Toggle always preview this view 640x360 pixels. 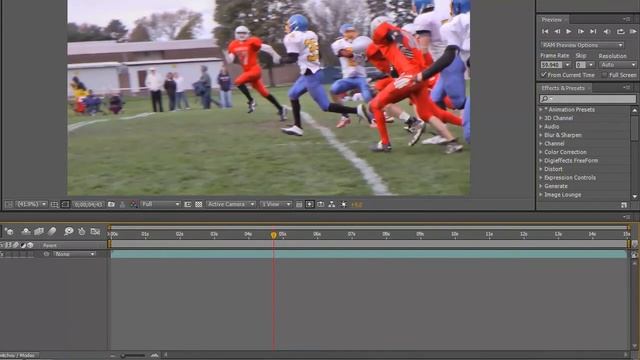9,204
